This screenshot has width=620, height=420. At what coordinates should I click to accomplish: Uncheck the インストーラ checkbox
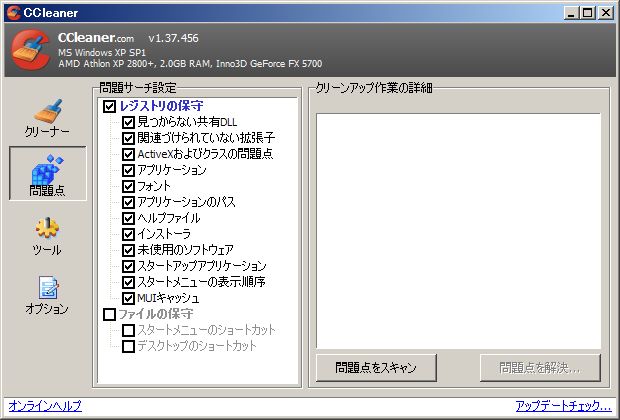point(128,234)
